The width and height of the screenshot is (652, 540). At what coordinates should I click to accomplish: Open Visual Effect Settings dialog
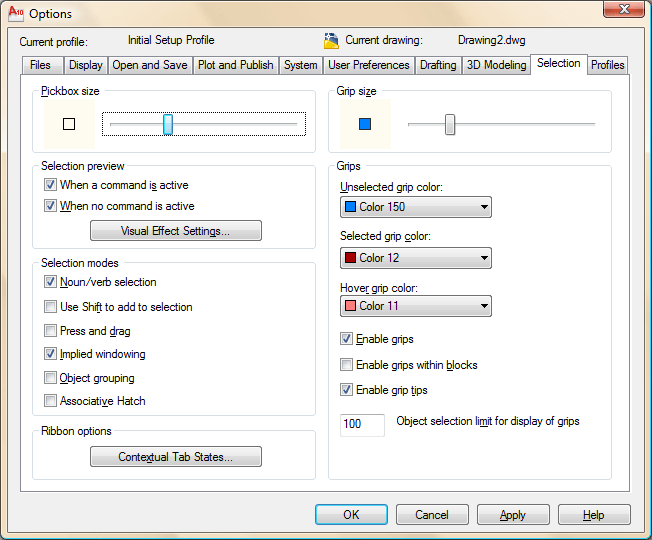[x=176, y=231]
